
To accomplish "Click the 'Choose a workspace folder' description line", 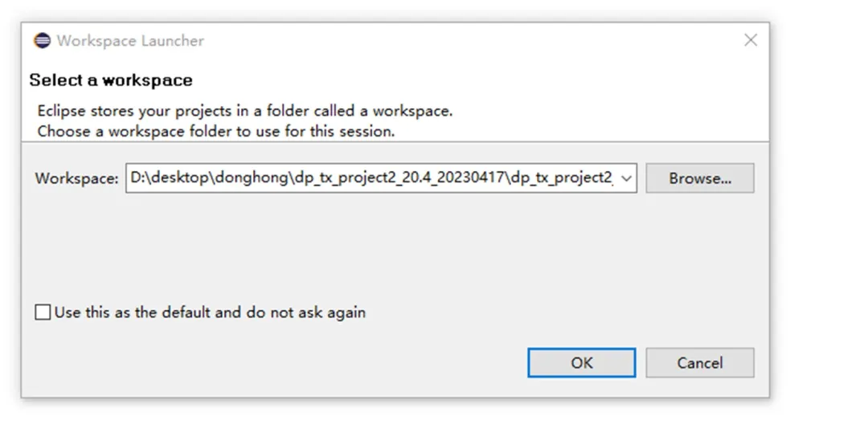I will coord(215,131).
